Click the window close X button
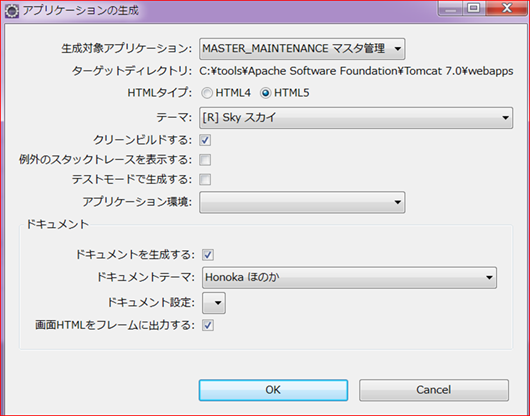The width and height of the screenshot is (530, 416). coord(506,8)
